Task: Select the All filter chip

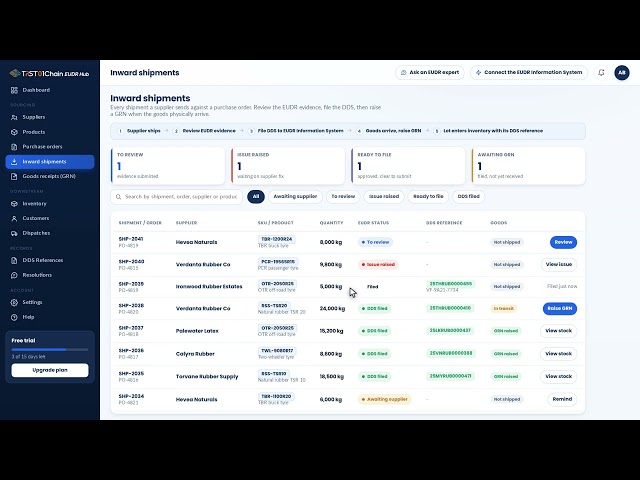Action: (256, 197)
